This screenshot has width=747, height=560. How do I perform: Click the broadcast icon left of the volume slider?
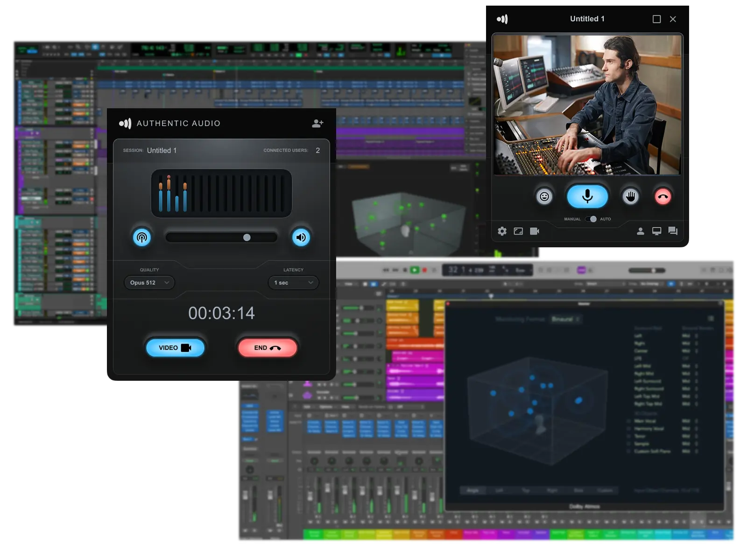click(x=142, y=237)
